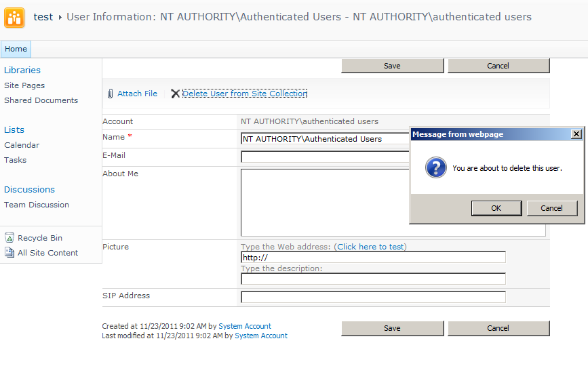Open the Tasks list
The height and width of the screenshot is (383, 588).
16,160
